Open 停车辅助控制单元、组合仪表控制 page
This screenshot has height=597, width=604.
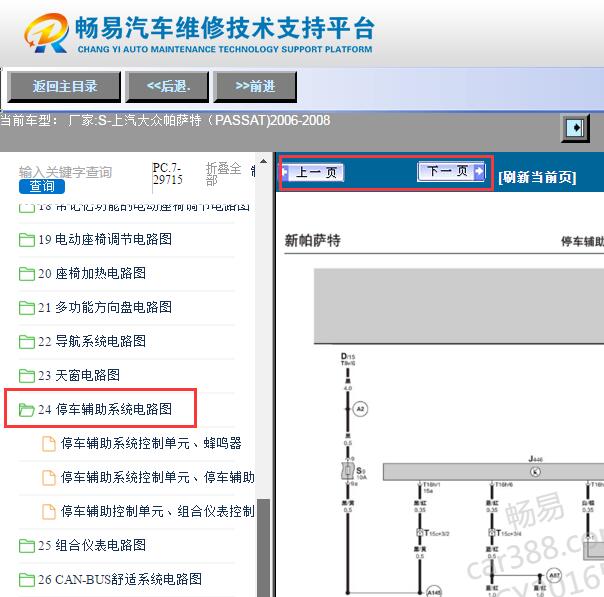(x=158, y=511)
